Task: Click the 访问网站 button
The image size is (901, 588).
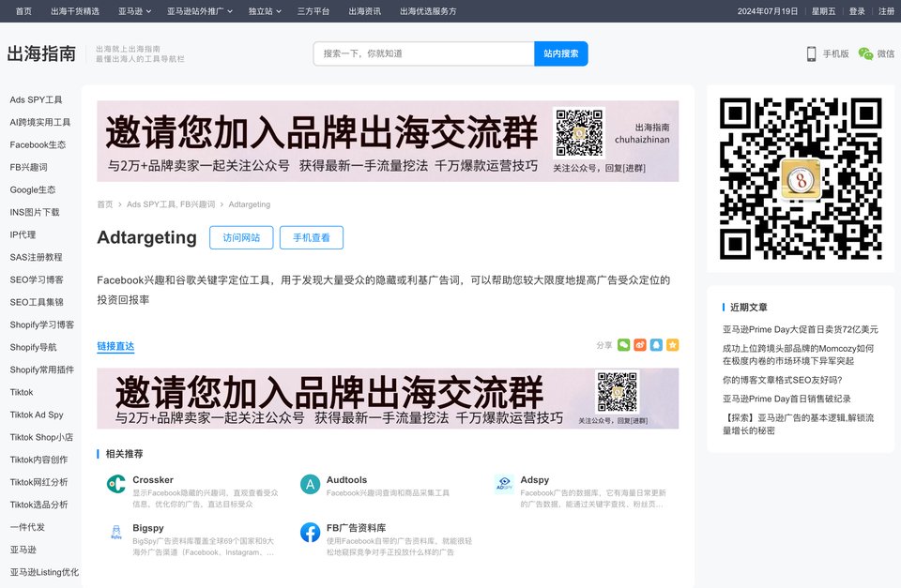Action: [x=241, y=237]
